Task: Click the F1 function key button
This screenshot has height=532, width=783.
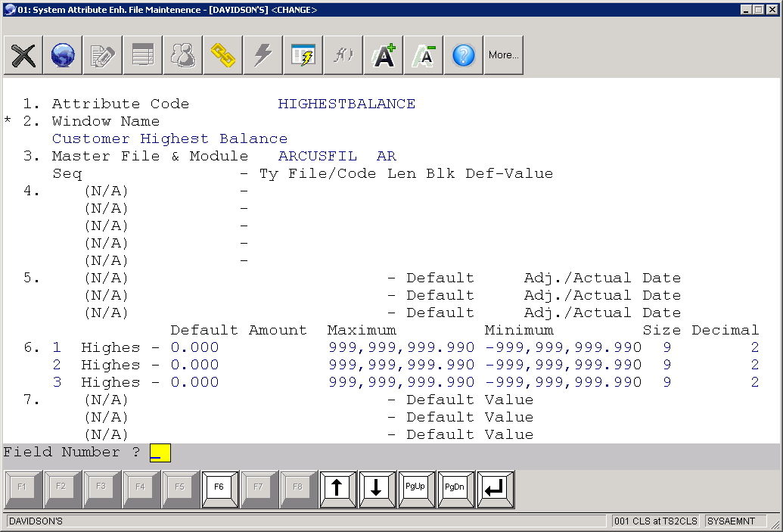Action: click(22, 490)
